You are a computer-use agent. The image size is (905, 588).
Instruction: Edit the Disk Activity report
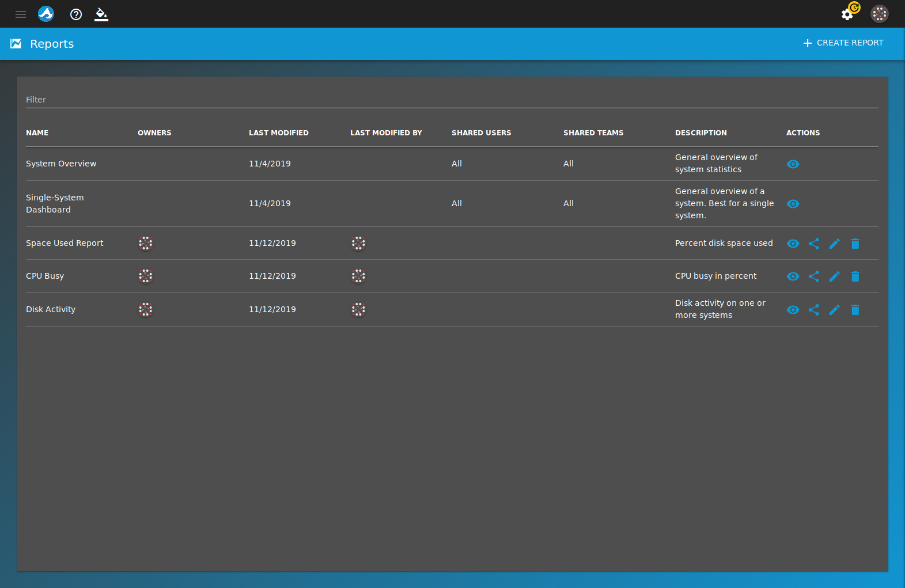click(x=835, y=310)
